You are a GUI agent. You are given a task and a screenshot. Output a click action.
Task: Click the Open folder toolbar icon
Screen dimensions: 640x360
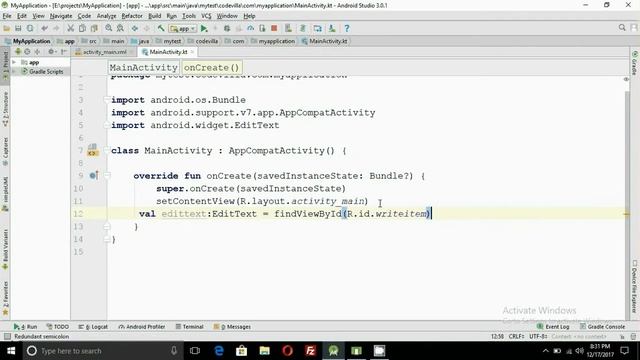(x=7, y=29)
